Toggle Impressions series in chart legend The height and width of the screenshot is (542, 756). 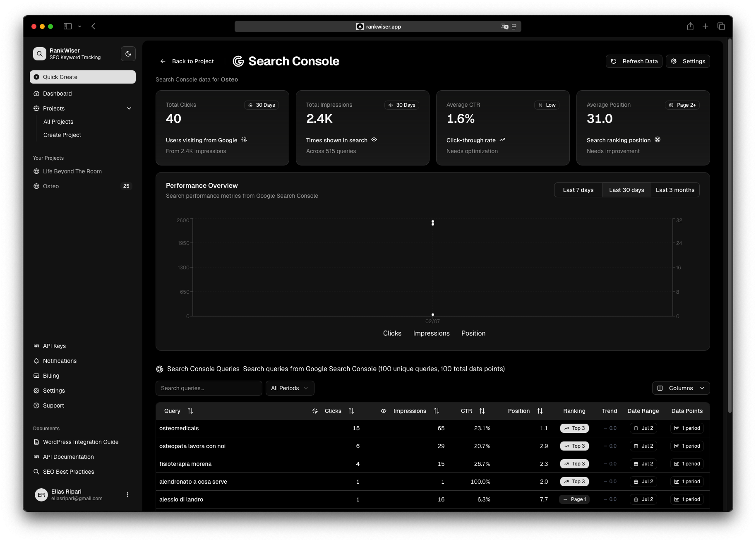coord(431,333)
